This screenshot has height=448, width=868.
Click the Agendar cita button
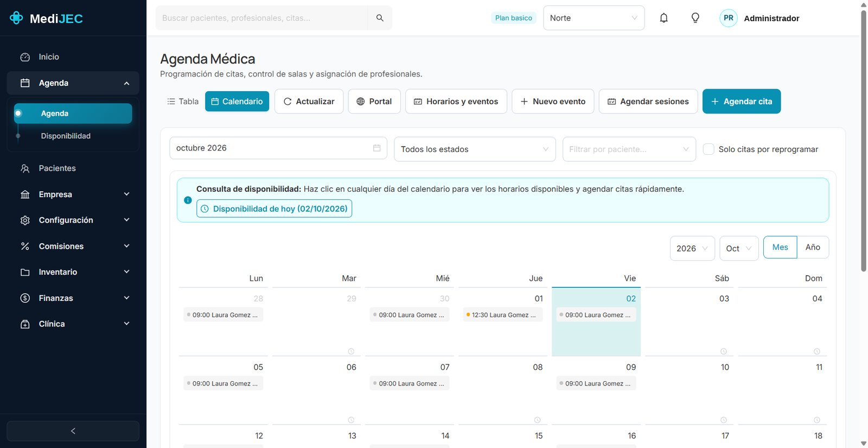(x=742, y=102)
